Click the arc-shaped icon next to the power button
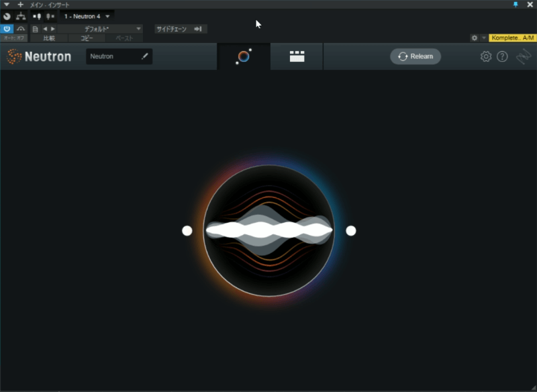The width and height of the screenshot is (537, 392). (x=21, y=29)
